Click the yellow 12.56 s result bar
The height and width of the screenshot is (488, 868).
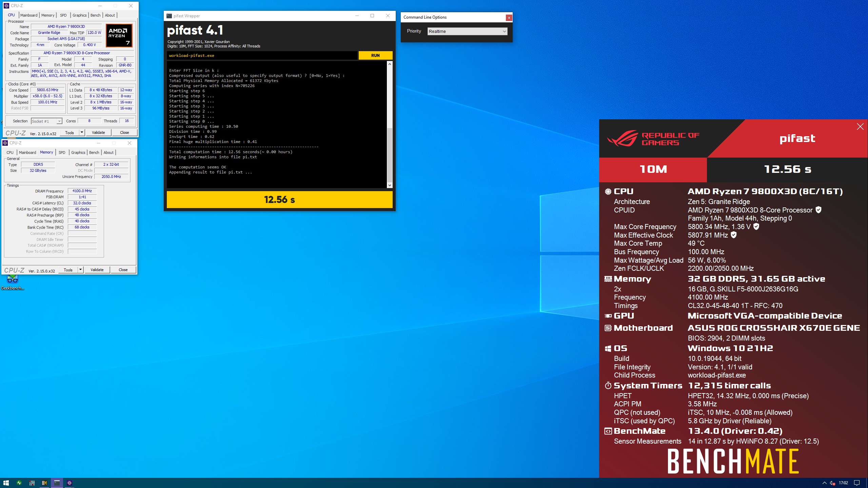coord(280,200)
